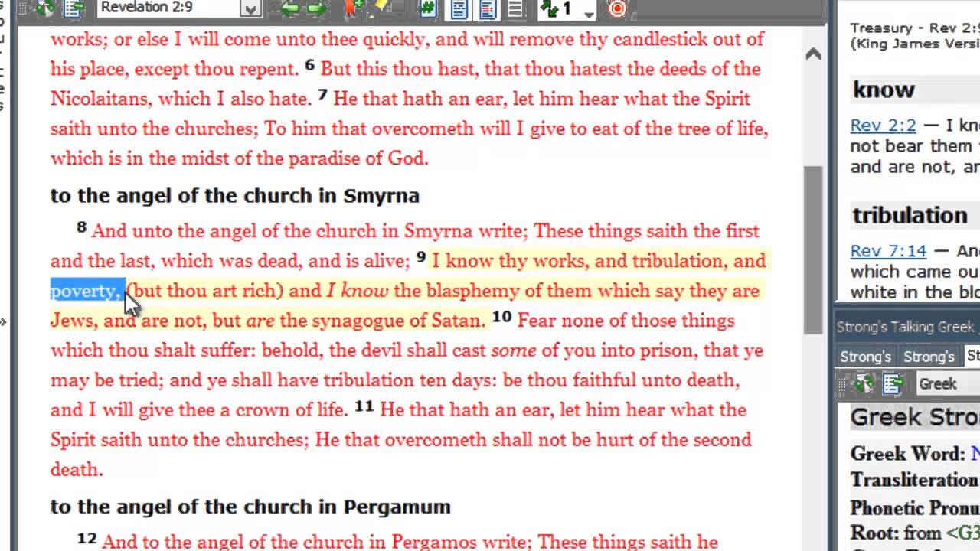
Task: Click the document link icon beside sync
Action: pyautogui.click(x=73, y=9)
